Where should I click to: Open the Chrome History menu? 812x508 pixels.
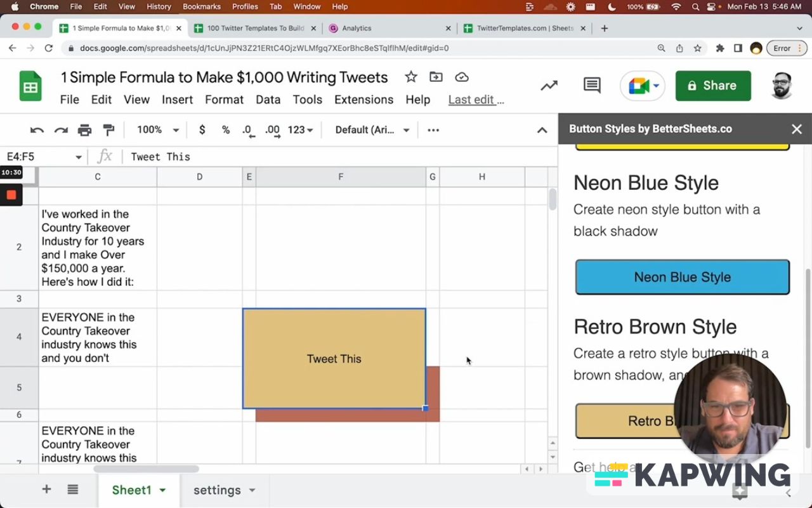(159, 6)
